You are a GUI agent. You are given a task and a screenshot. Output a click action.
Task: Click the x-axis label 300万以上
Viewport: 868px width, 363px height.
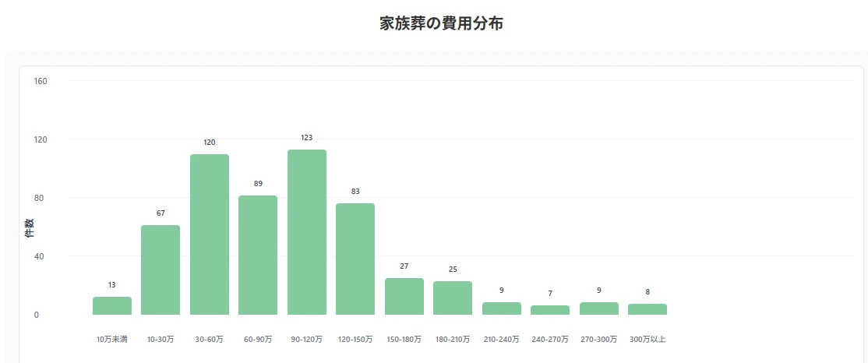pos(647,340)
